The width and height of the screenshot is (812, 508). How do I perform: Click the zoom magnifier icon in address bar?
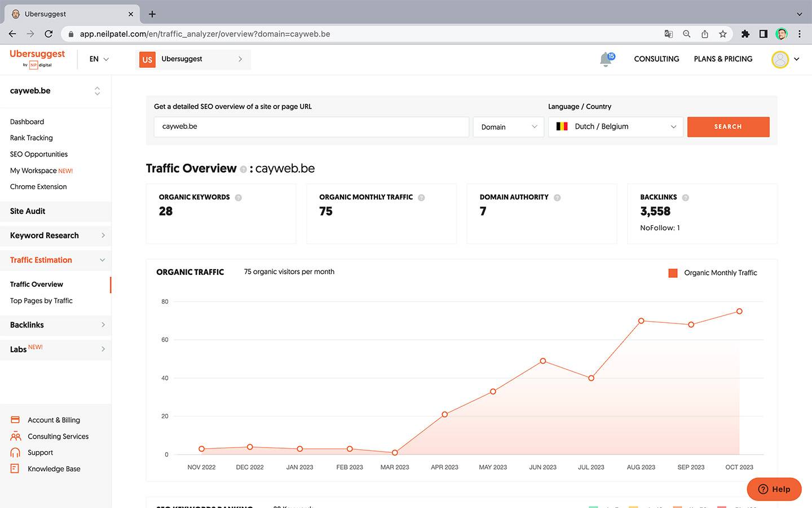pos(687,34)
